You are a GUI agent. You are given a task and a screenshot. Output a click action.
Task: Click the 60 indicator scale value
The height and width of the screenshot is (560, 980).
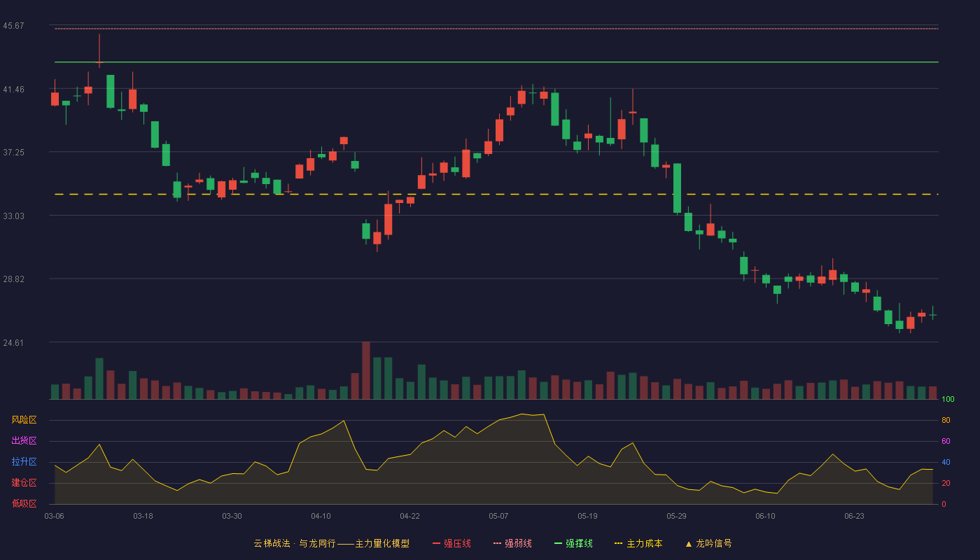click(x=946, y=442)
